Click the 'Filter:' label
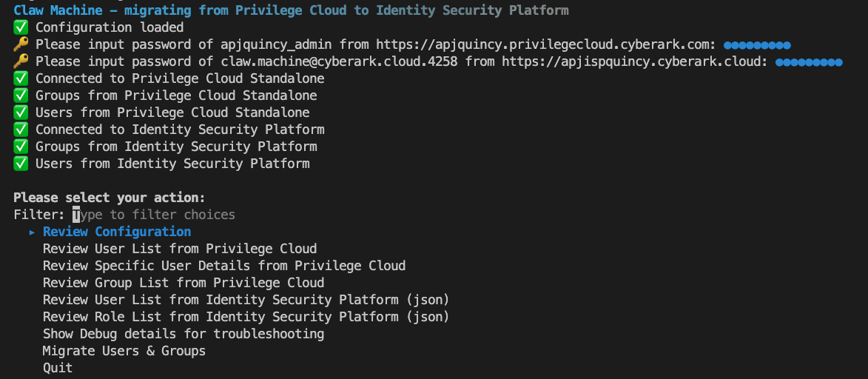Screen dimensions: 868x379 tap(39, 215)
